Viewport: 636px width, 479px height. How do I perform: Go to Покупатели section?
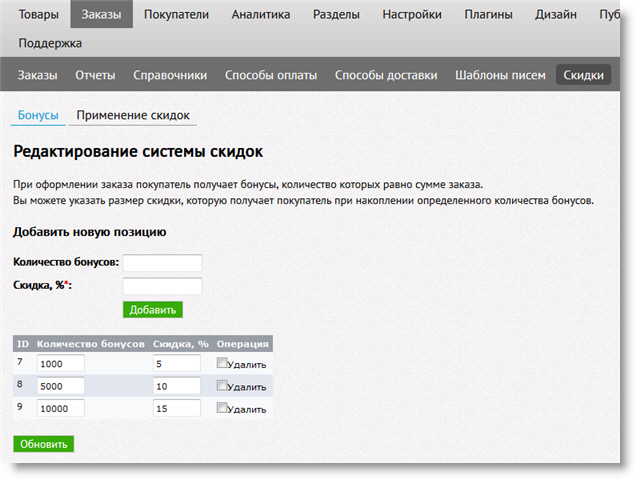click(x=176, y=15)
